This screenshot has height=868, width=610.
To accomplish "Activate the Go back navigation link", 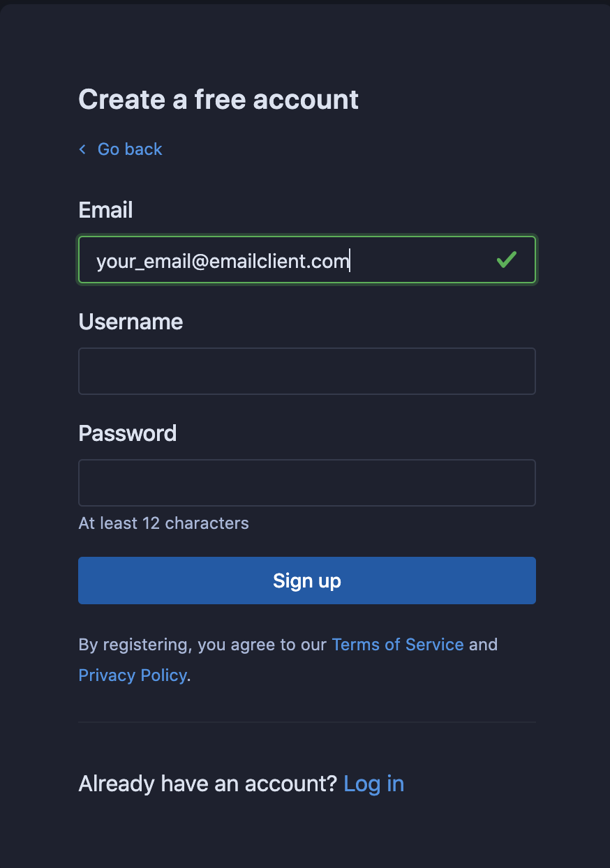I will 129,149.
